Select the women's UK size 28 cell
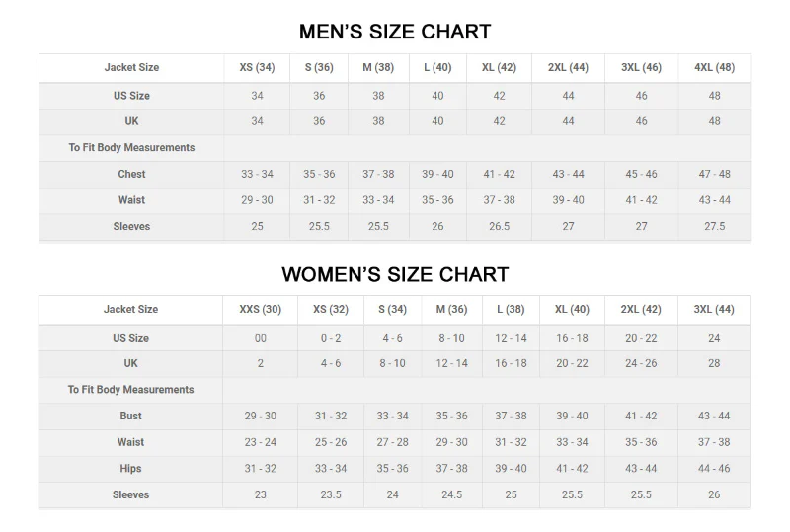This screenshot has height=532, width=790. tap(714, 363)
